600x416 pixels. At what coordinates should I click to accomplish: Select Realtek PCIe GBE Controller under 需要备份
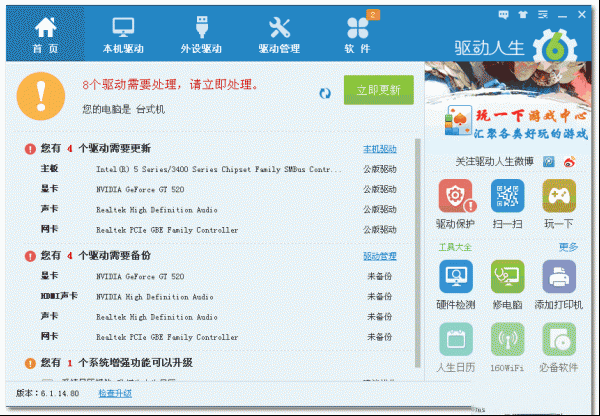click(218, 337)
